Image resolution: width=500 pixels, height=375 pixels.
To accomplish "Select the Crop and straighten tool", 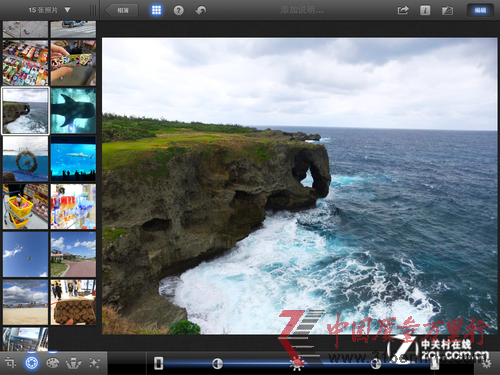I will [10, 363].
